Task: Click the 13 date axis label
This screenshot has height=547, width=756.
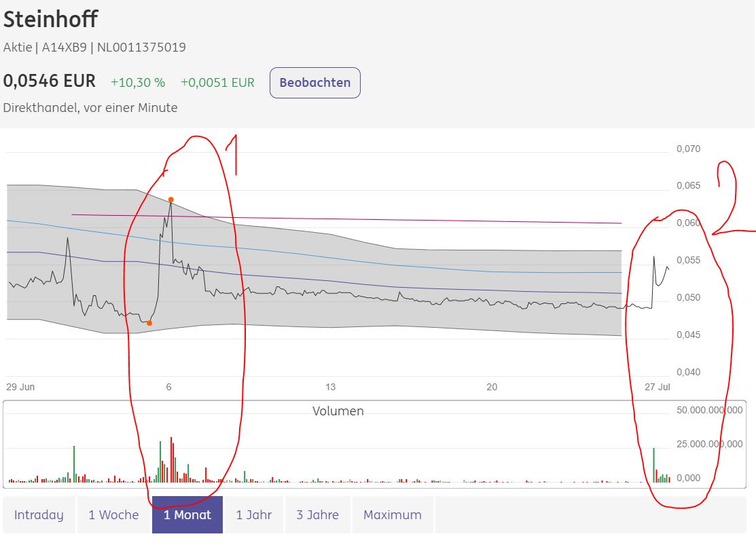Action: (x=330, y=387)
